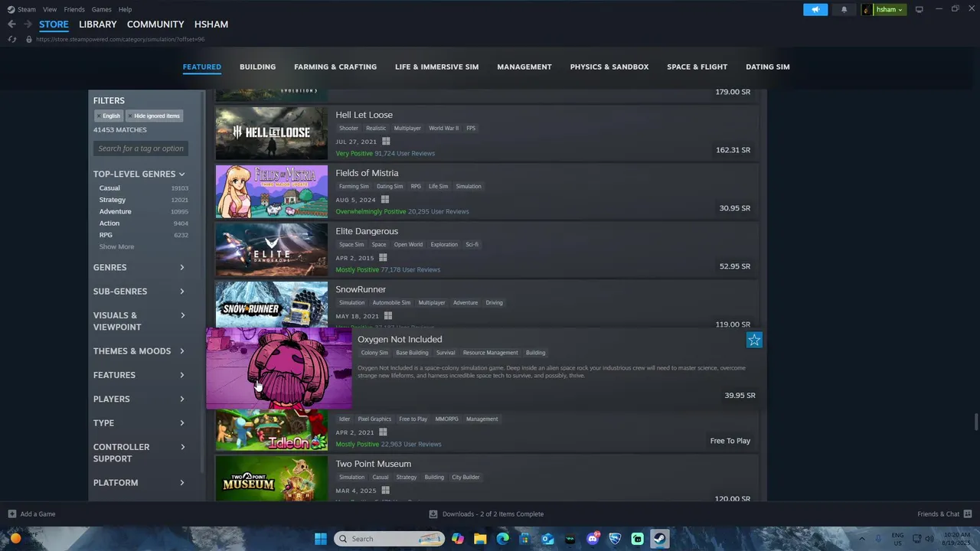Click the page vertical scrollbar thumb
This screenshot has height=551, width=980.
pos(975,422)
